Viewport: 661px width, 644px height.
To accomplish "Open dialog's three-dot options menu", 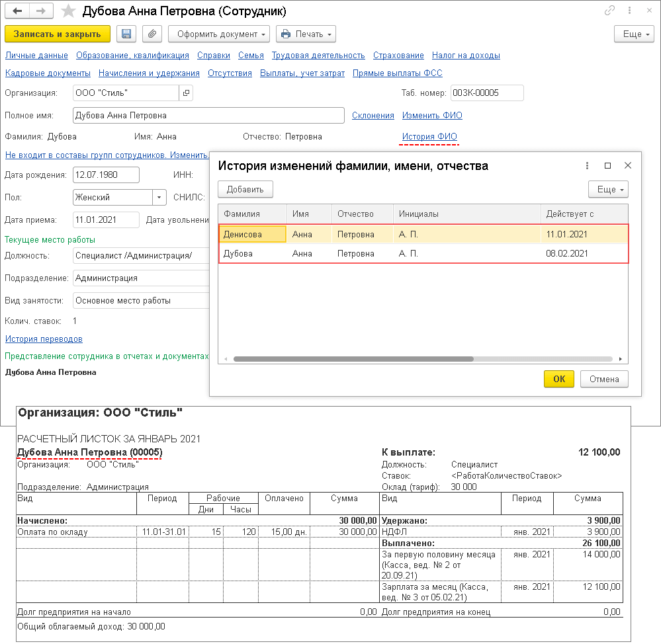I will pos(587,166).
